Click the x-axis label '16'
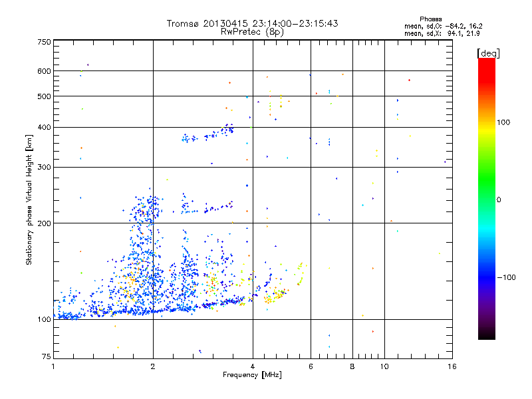The image size is (532, 399). (x=452, y=366)
